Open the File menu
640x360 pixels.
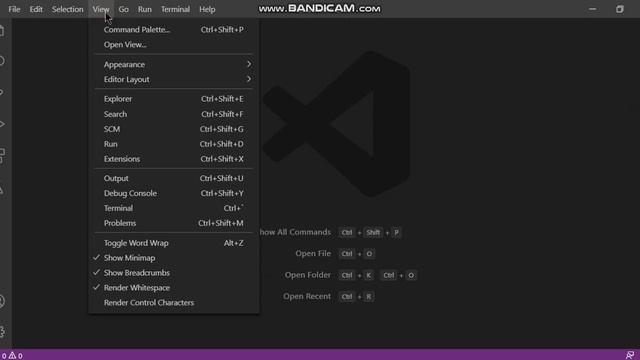click(14, 9)
